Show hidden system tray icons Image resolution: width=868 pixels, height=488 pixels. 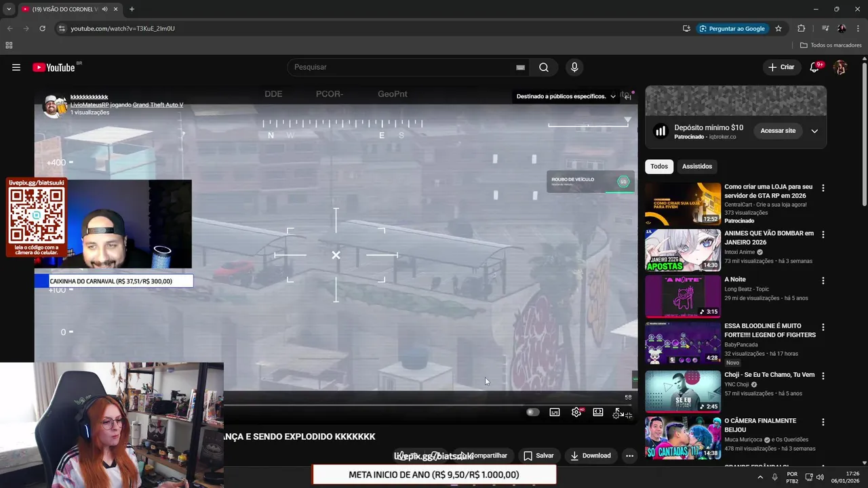tap(759, 477)
